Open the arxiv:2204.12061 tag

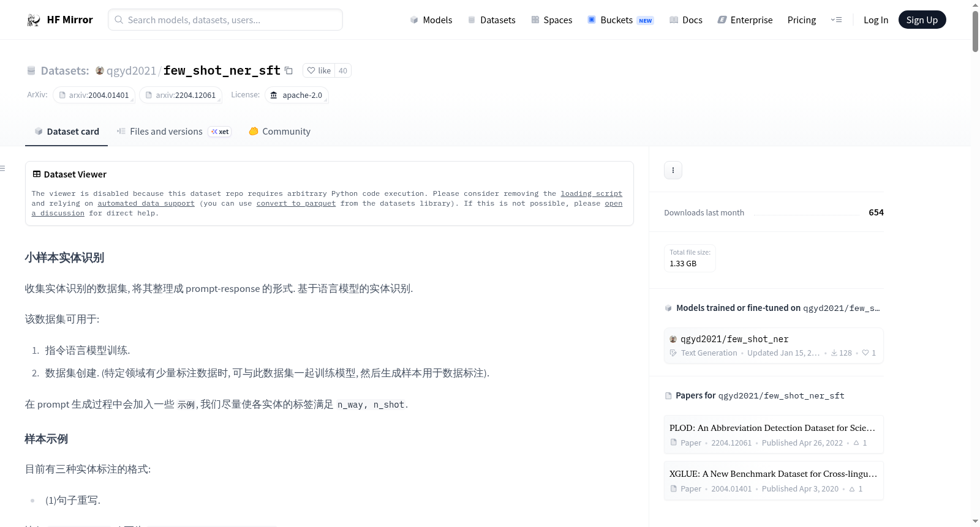[181, 95]
